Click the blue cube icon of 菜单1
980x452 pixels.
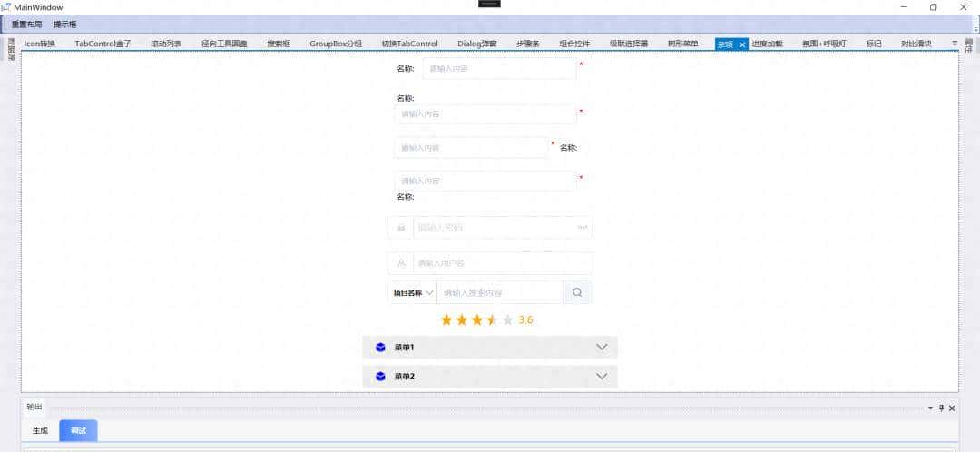pos(381,347)
